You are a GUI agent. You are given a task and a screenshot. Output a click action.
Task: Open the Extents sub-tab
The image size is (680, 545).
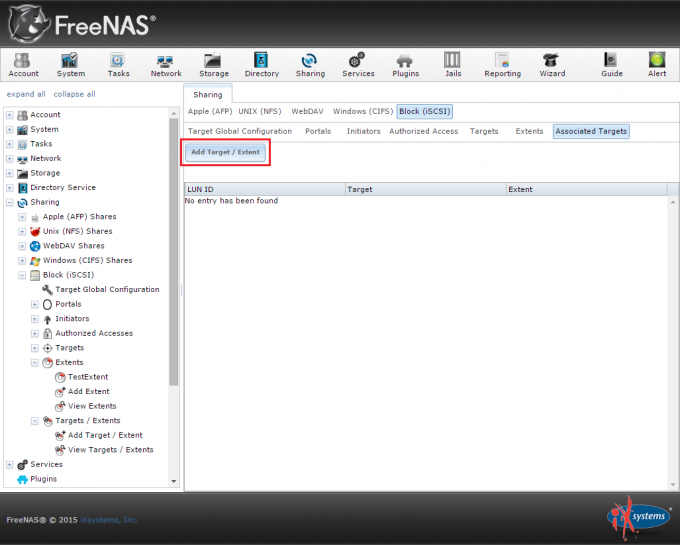[x=529, y=131]
